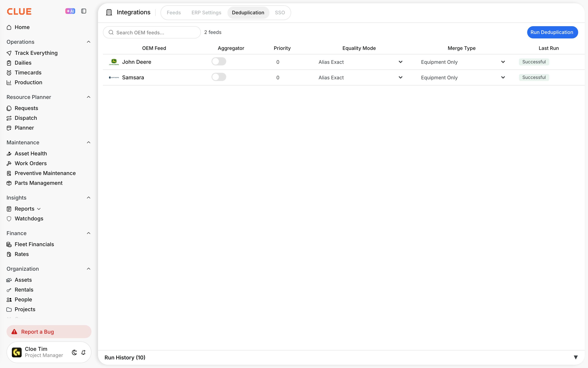Click the Dispatch route icon
This screenshot has width=588, height=368.
(9, 118)
